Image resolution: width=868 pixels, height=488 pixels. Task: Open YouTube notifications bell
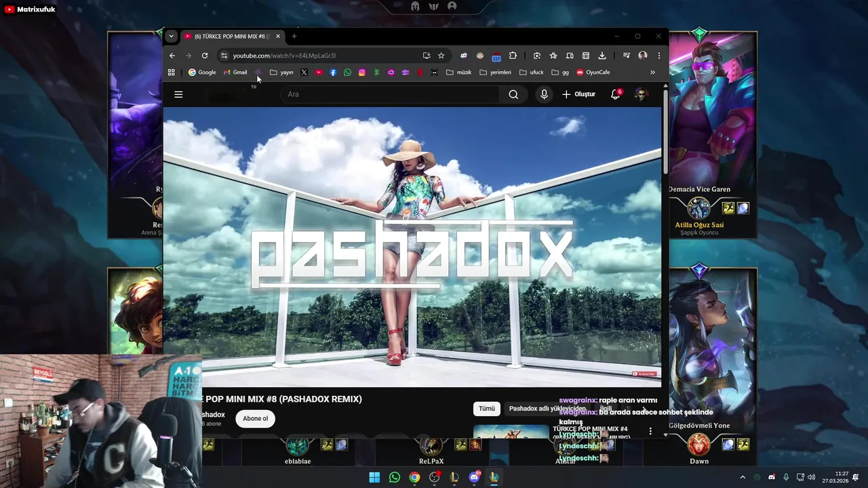(x=616, y=94)
